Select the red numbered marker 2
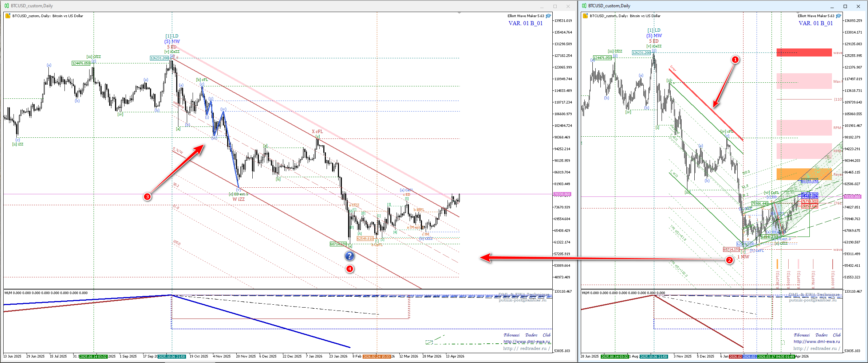The image size is (868, 363). [729, 260]
